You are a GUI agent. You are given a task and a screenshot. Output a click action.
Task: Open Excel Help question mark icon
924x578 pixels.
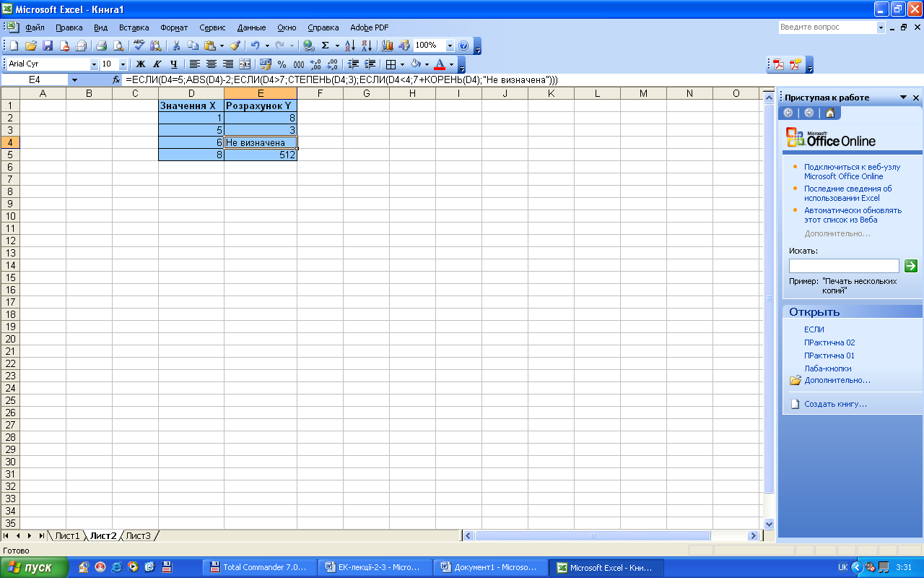tap(463, 46)
